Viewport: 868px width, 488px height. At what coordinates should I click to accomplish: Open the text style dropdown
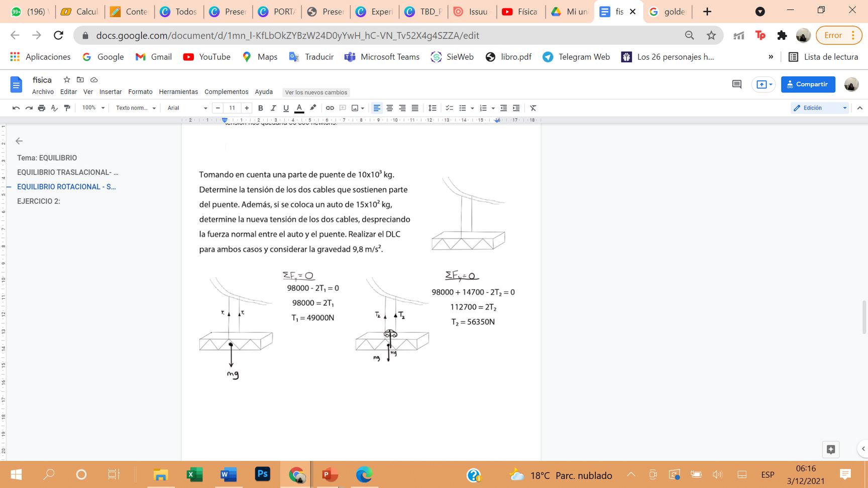[x=136, y=108]
